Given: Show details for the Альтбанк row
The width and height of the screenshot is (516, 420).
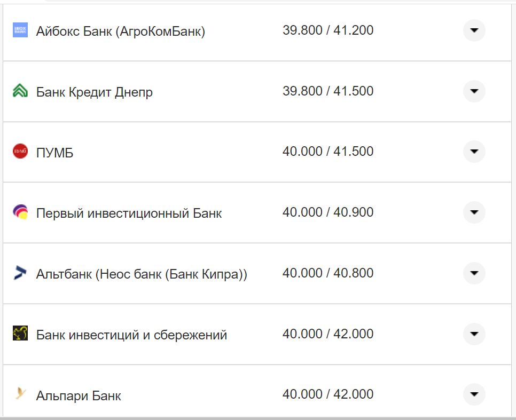Looking at the screenshot, I should 474,273.
